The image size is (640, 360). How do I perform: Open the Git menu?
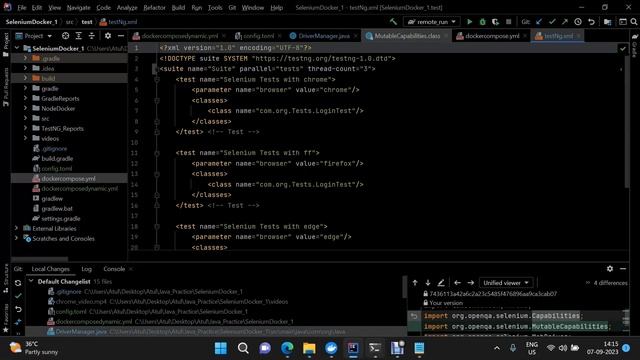pos(232,7)
